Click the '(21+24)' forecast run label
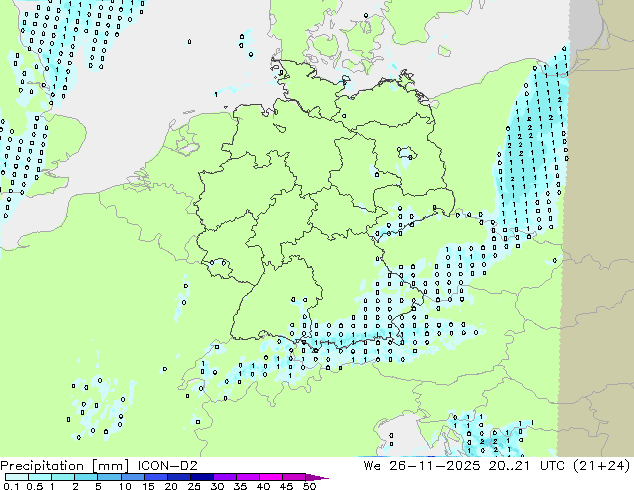 pos(601,466)
